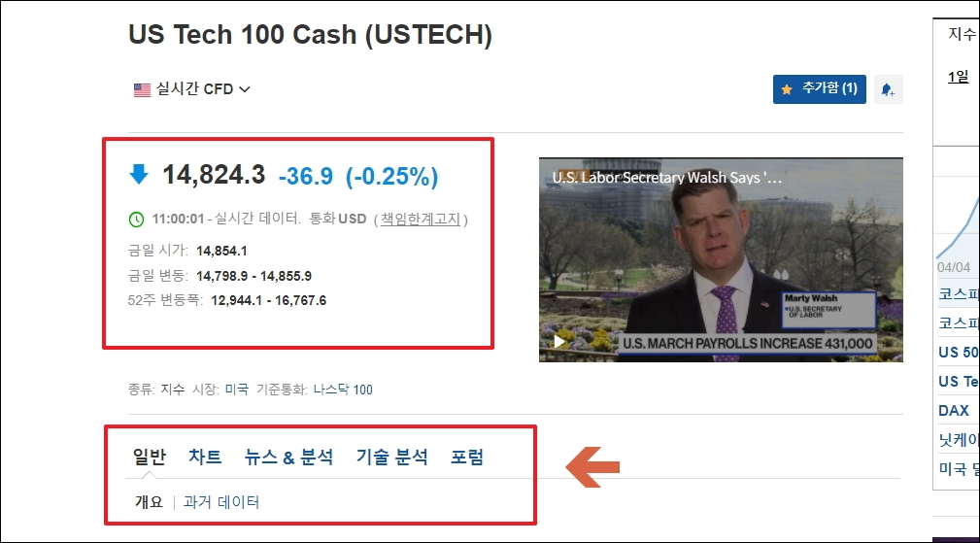The image size is (980, 543).
Task: Play the Labor Secretary Walsh video
Action: tap(559, 341)
